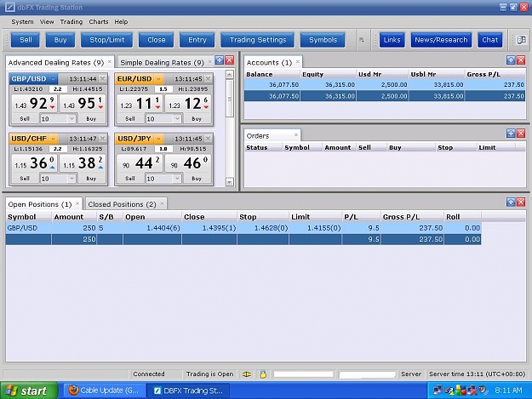Open the layout icon beside Chat
Screen dimensions: 532x399
(521, 40)
